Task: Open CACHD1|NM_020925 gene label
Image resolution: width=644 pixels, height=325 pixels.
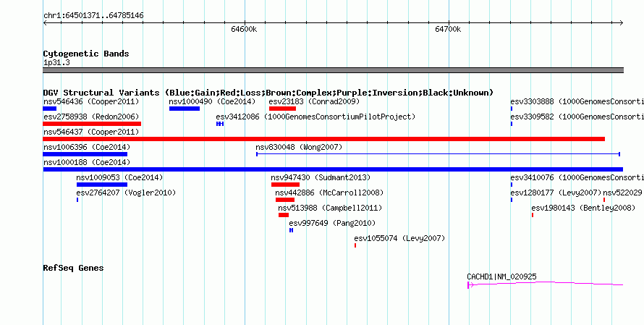Action: pyautogui.click(x=501, y=277)
